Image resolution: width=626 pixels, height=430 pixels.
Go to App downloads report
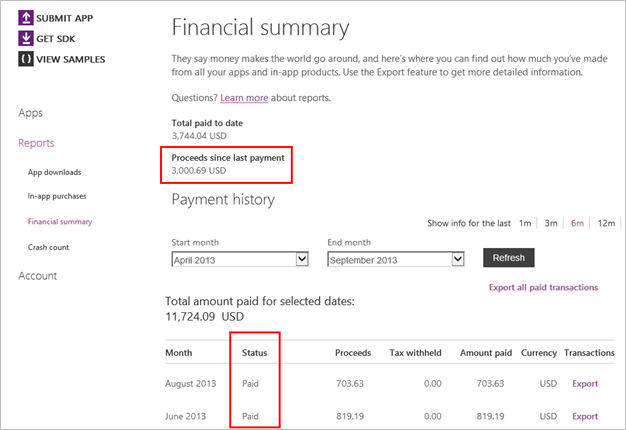tap(54, 172)
